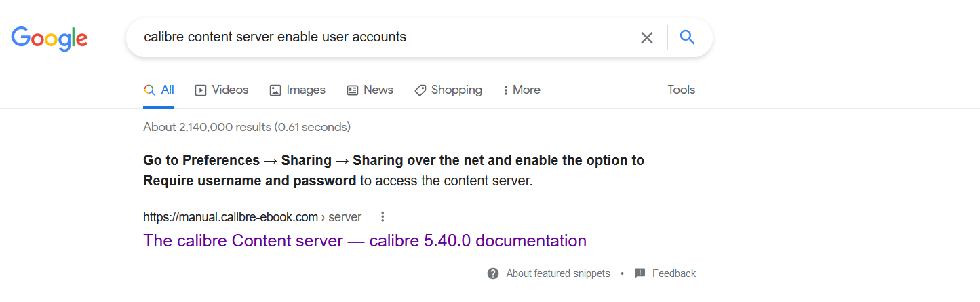Click the About featured snippets question icon
The height and width of the screenshot is (302, 980).
tap(493, 273)
